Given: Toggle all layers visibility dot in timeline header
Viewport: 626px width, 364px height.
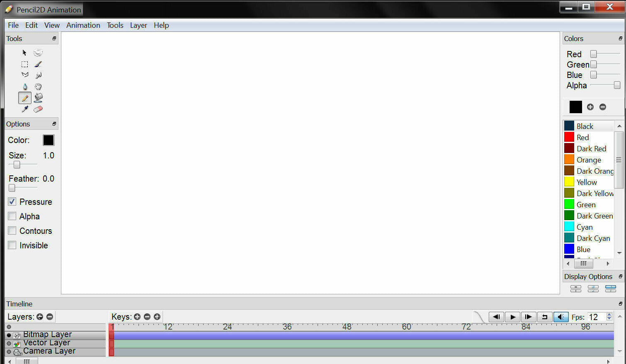Looking at the screenshot, I should [x=9, y=327].
